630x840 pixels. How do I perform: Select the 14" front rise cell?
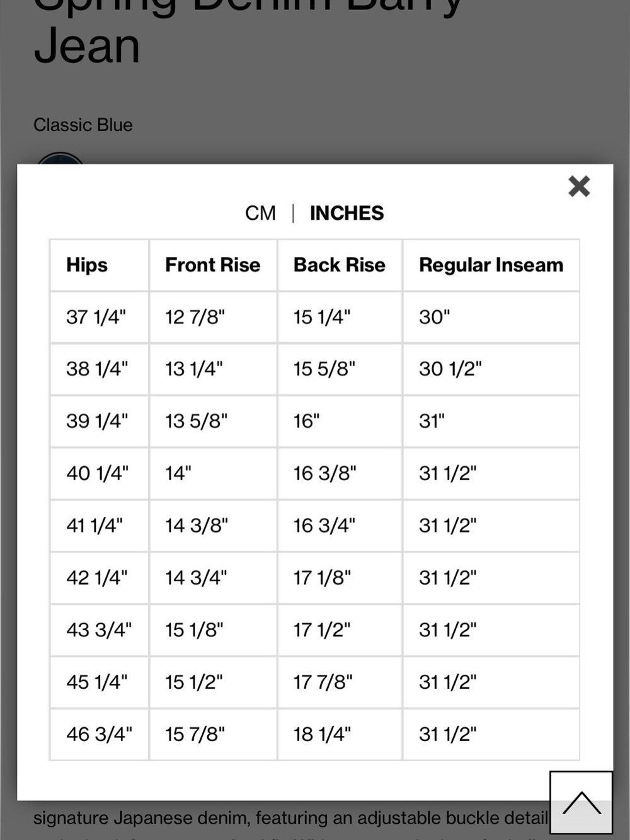213,473
